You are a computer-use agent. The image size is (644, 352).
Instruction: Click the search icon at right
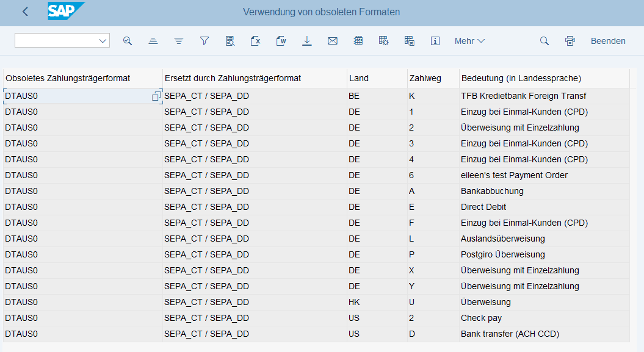(x=545, y=41)
